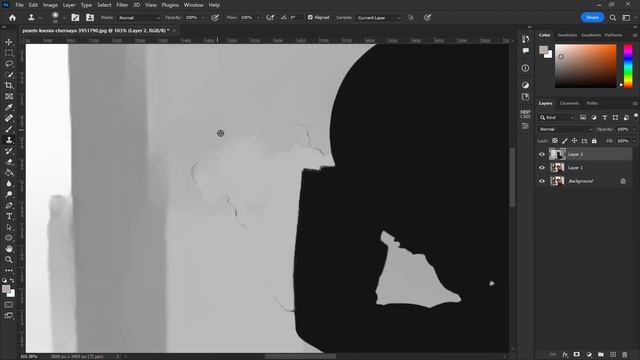Select the Zoom tool
Image resolution: width=640 pixels, height=360 pixels.
click(9, 260)
